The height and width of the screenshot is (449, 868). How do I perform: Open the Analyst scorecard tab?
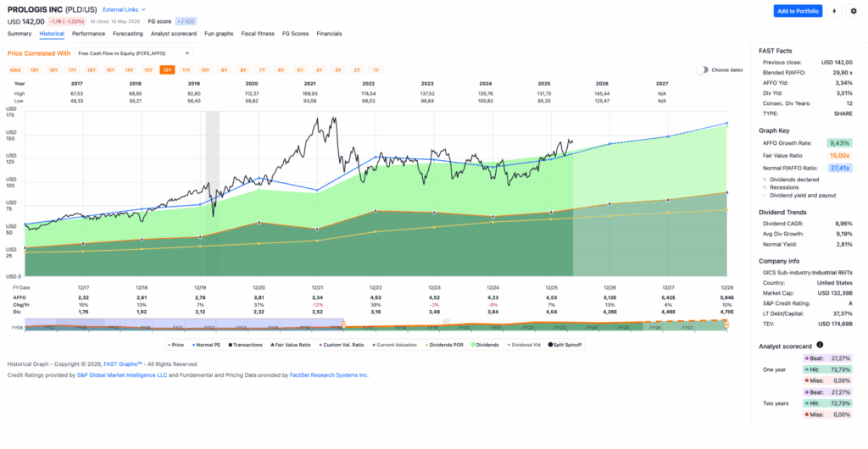173,34
